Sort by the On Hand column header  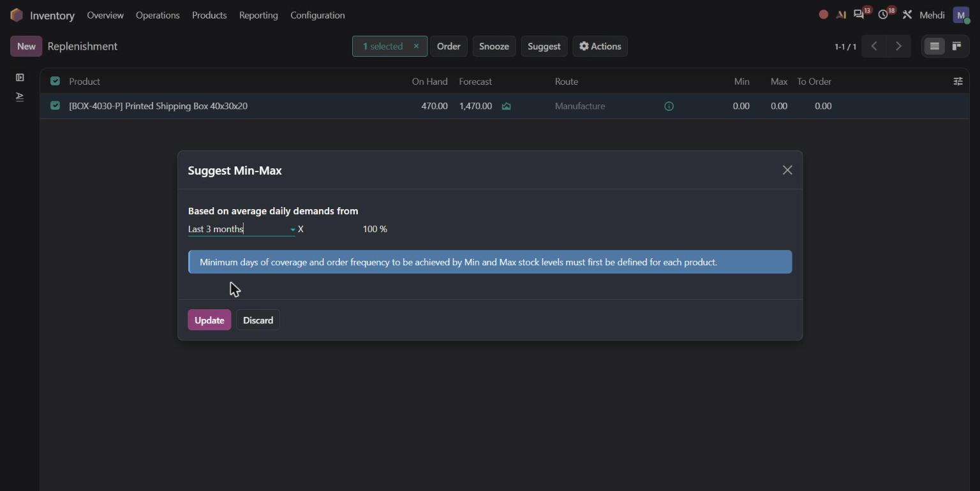point(429,81)
